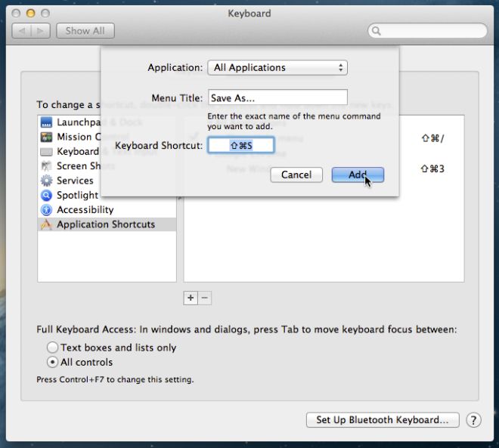Click the System Preferences search field
Viewport: 499px width, 448px height.
(x=427, y=31)
